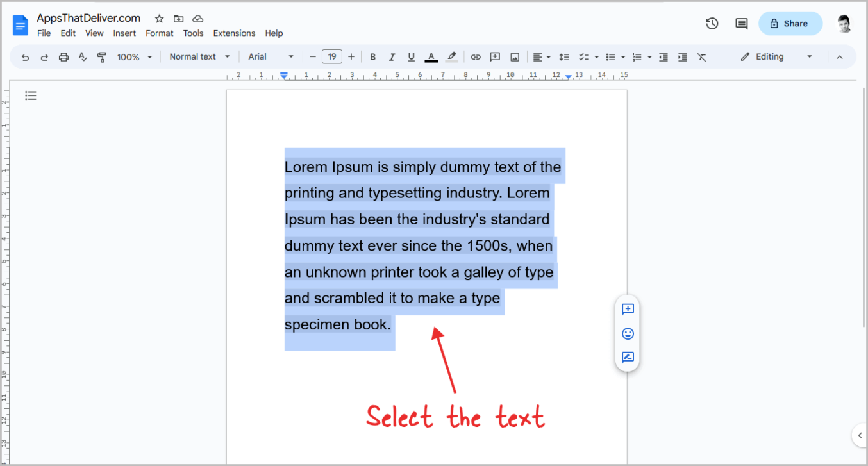This screenshot has height=466, width=868.
Task: Open the View menu
Action: [x=94, y=33]
